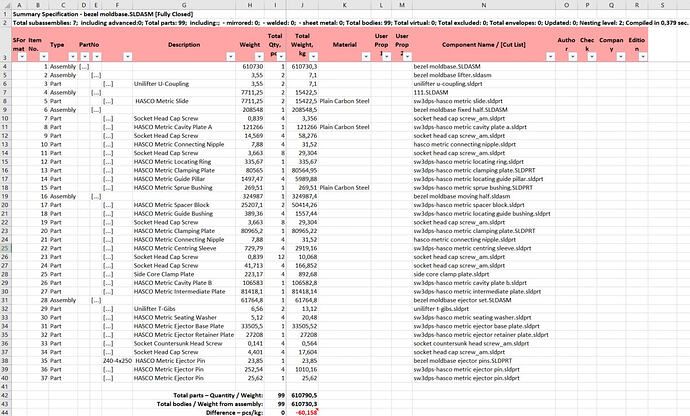Click the Total subassemblies summary line
This screenshot has width=690, height=416.
coord(351,22)
